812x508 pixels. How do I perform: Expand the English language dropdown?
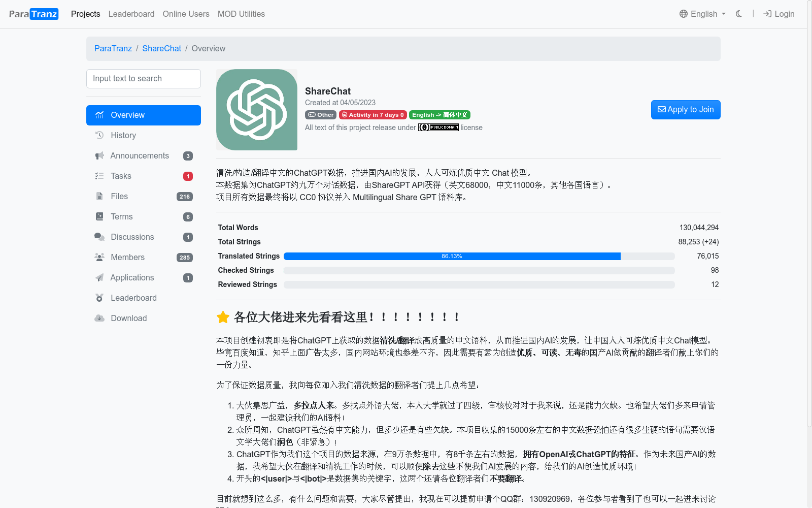pyautogui.click(x=702, y=14)
